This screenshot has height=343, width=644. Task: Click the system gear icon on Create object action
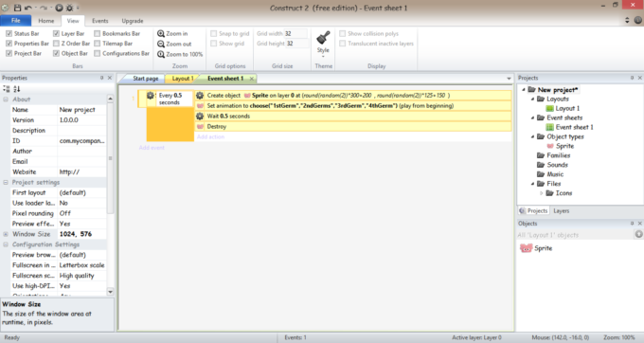click(x=200, y=96)
